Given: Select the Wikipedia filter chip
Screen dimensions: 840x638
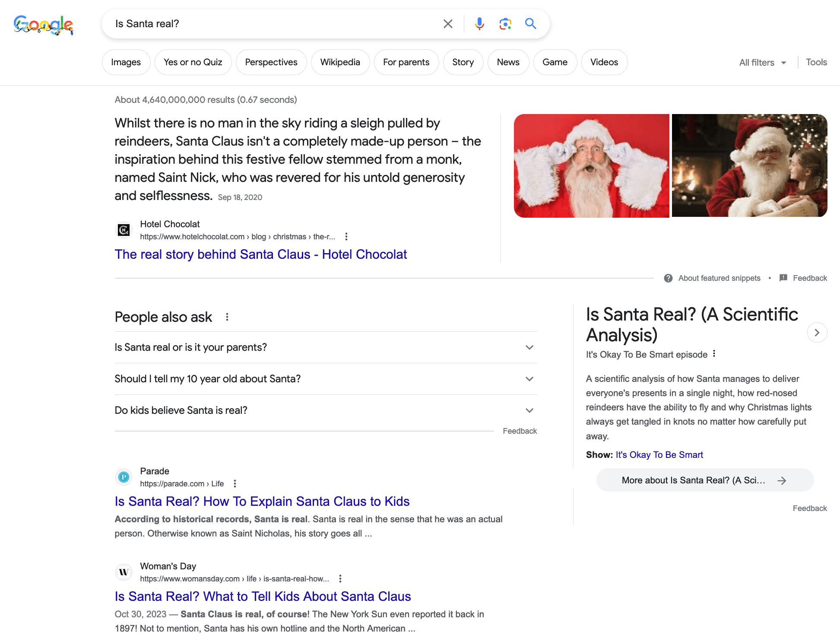Looking at the screenshot, I should pyautogui.click(x=340, y=62).
